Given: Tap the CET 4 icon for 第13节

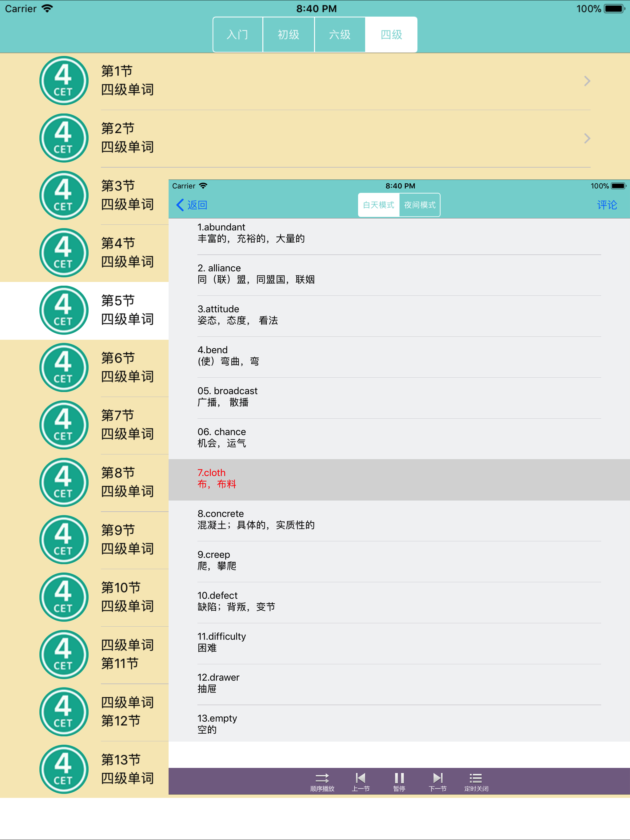Looking at the screenshot, I should (x=64, y=769).
